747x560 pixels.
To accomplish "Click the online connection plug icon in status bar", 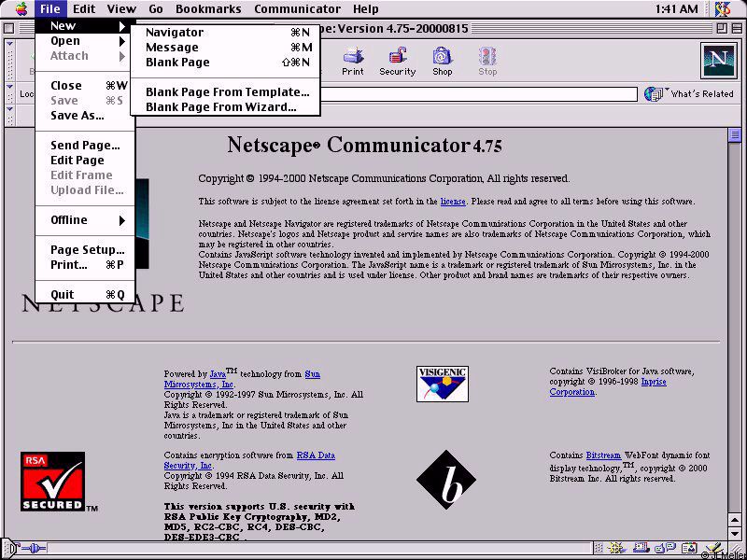I will pos(34,548).
